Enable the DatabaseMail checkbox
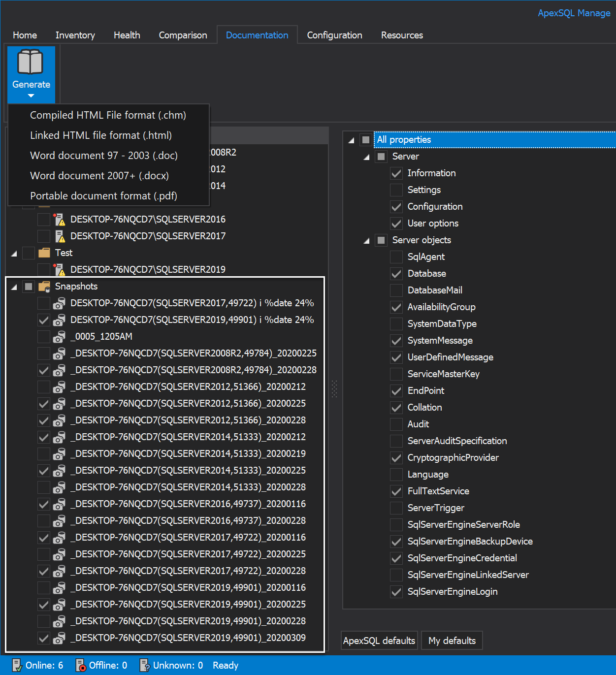 [396, 290]
